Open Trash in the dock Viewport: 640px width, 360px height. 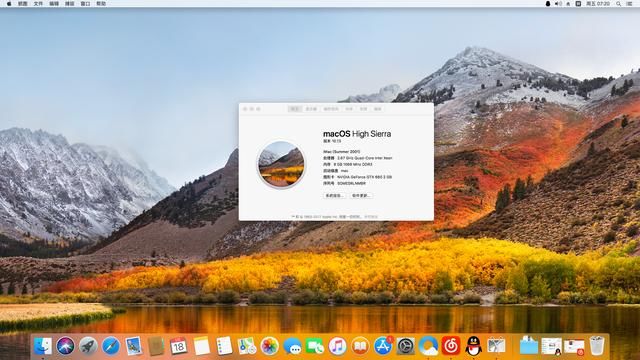pos(597,346)
